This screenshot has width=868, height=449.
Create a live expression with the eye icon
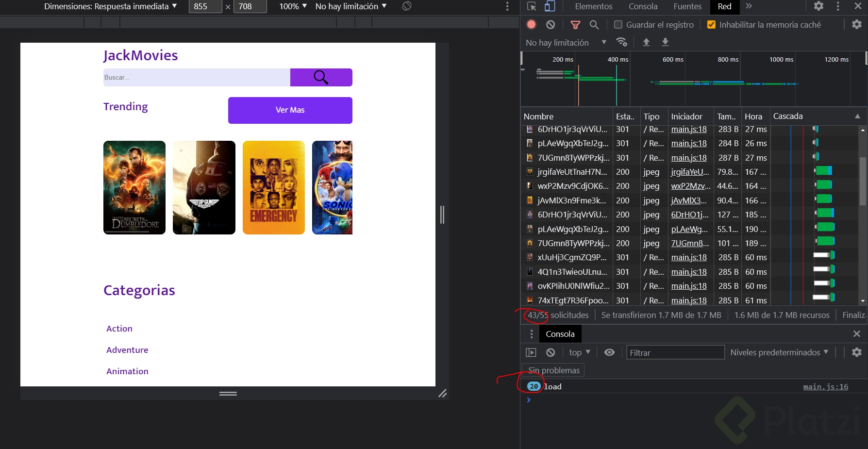coord(609,352)
